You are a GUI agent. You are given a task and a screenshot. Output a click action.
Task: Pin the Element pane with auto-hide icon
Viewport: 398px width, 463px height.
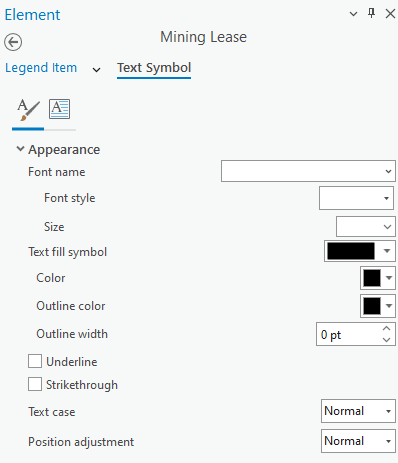click(x=371, y=14)
